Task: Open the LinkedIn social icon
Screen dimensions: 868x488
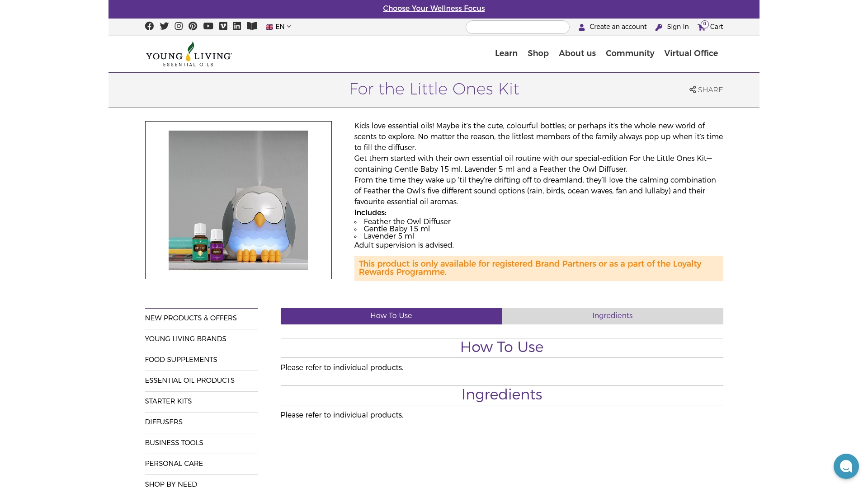Action: (x=237, y=26)
